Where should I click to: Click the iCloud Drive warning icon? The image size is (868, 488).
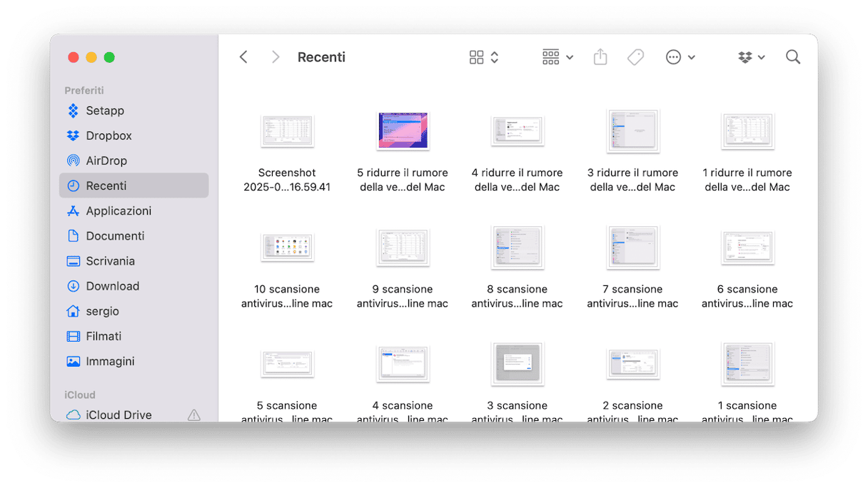click(193, 415)
